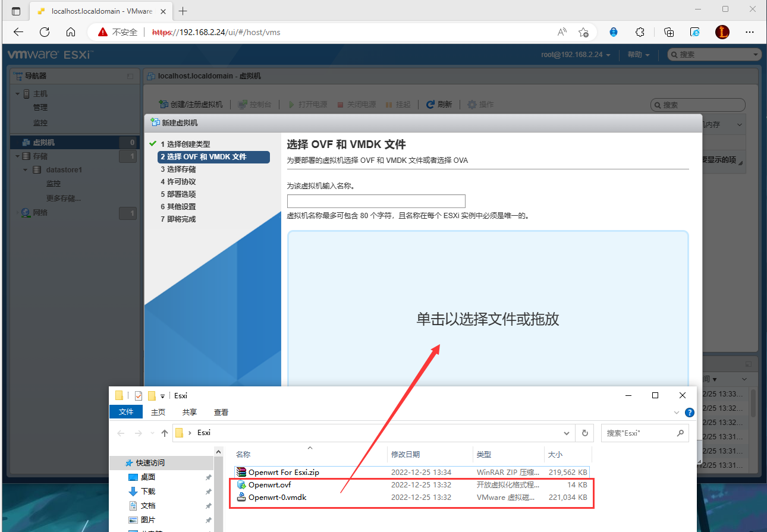Image resolution: width=767 pixels, height=532 pixels.
Task: Click the VMware ESXi logo
Action: click(x=49, y=55)
